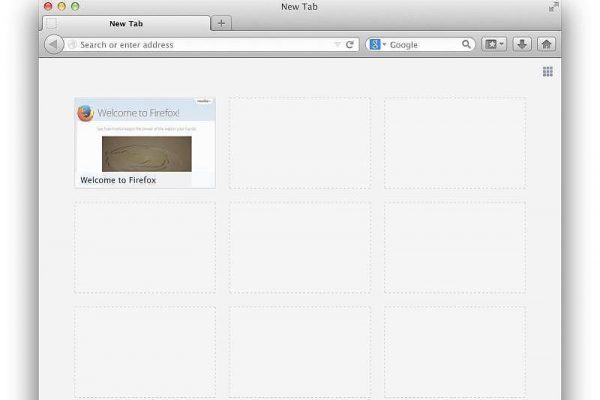This screenshot has width=600, height=400.
Task: Open the bookmarks star toolbar button
Action: 491,44
